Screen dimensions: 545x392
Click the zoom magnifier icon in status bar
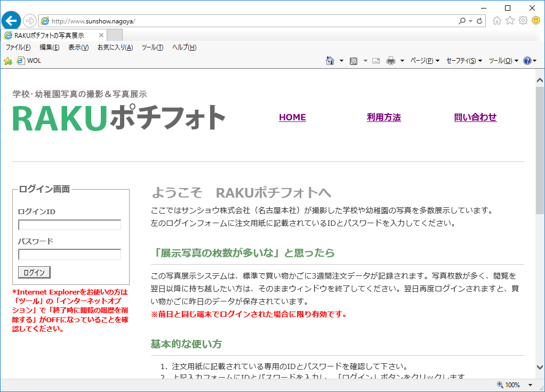tap(500, 385)
